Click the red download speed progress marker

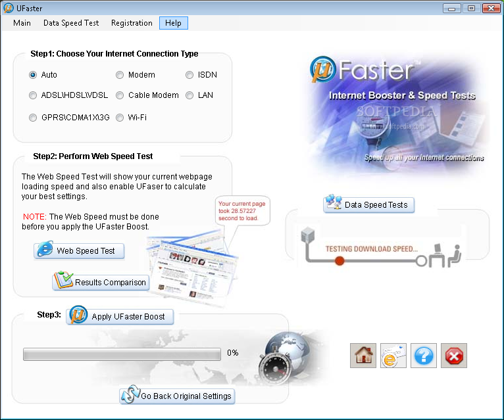[x=340, y=260]
